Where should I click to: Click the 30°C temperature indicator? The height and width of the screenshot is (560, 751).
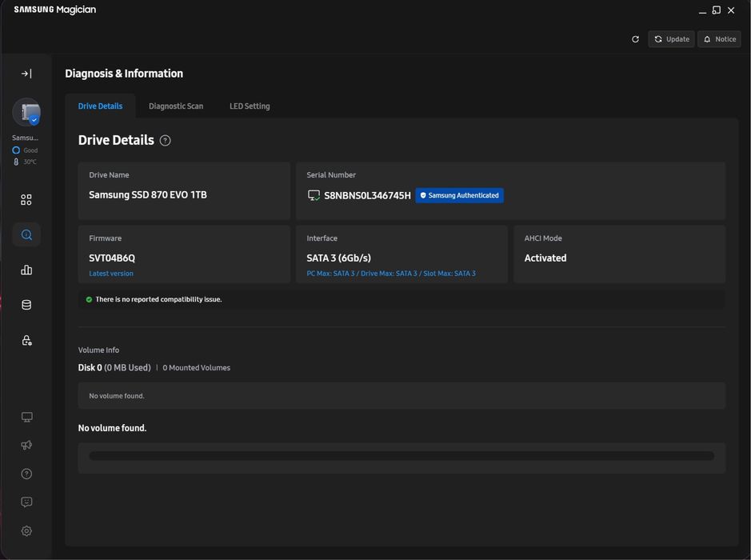(x=26, y=162)
